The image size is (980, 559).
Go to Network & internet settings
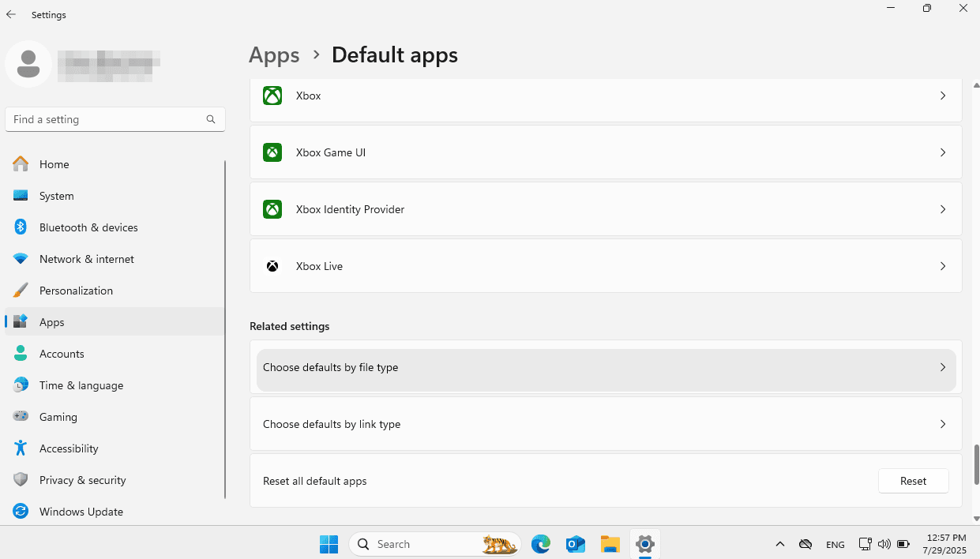pos(115,259)
